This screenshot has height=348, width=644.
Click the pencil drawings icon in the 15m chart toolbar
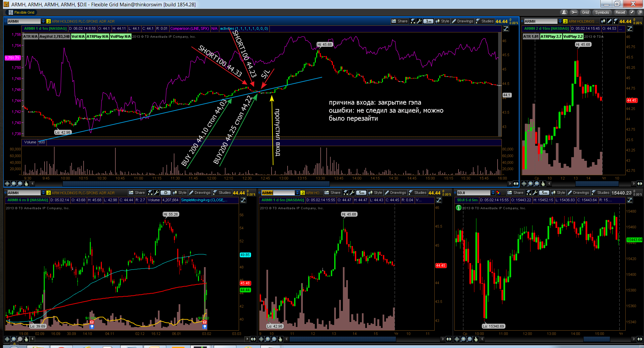pyautogui.click(x=610, y=21)
